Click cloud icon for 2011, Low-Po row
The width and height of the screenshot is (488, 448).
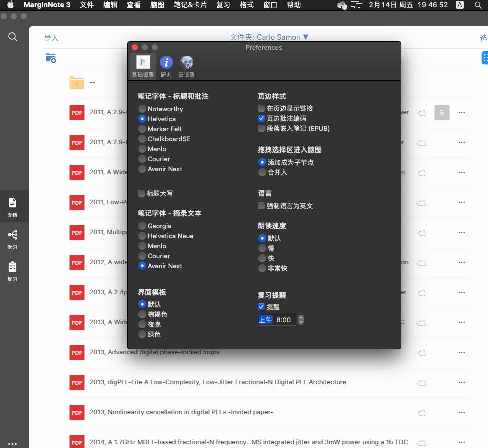(422, 203)
